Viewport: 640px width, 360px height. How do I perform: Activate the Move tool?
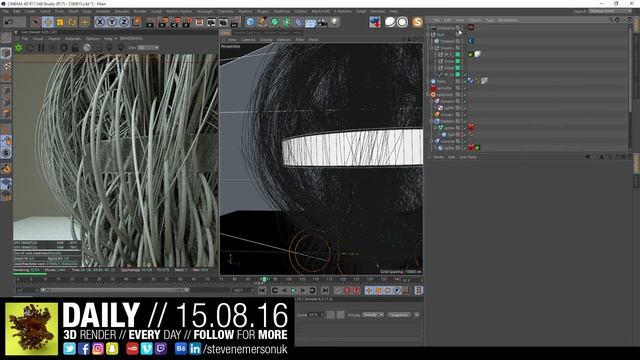48,22
